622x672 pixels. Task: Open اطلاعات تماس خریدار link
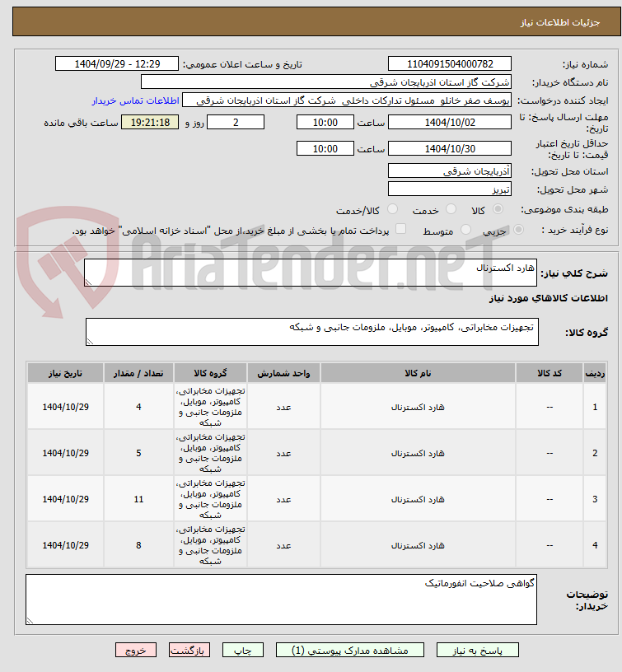pos(135,100)
